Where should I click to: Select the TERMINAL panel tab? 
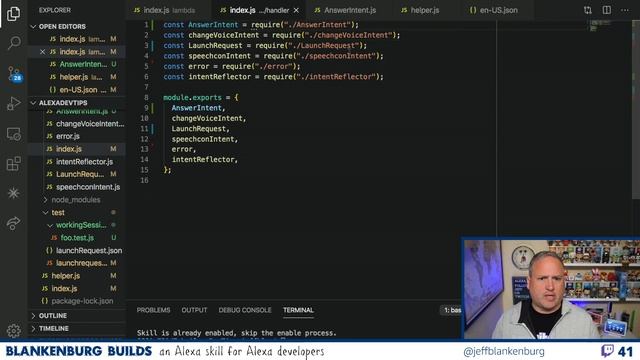298,310
